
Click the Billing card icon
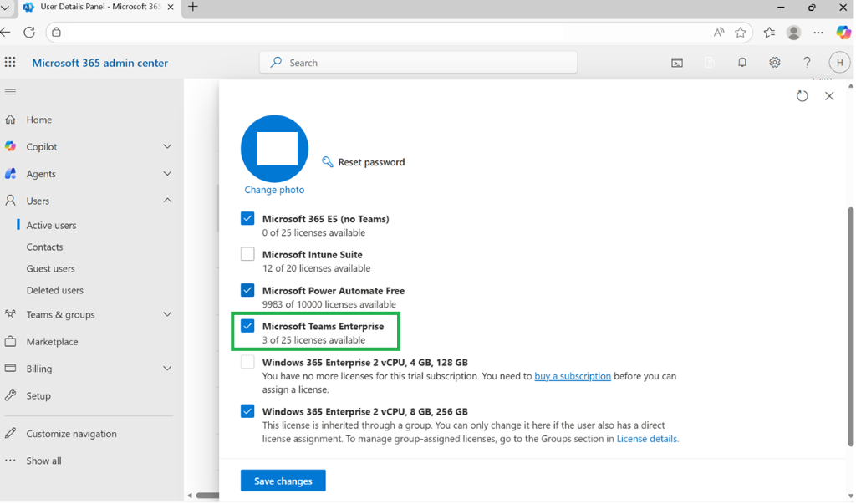point(10,368)
